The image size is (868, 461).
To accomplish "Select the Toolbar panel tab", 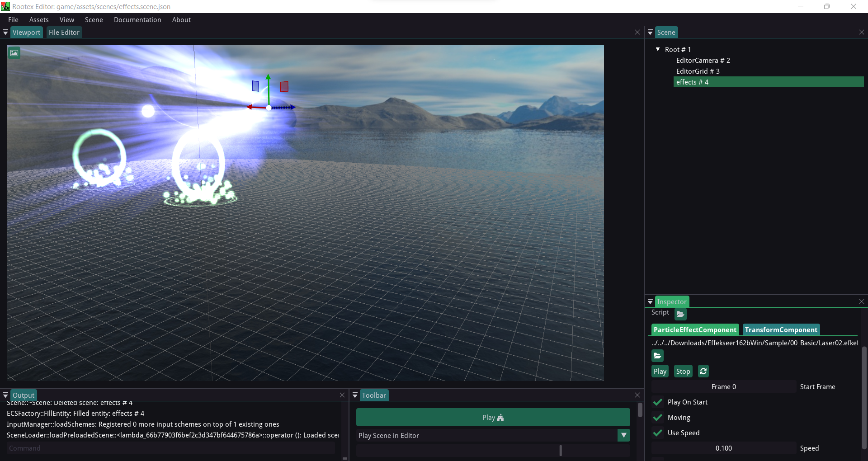I will [x=374, y=395].
